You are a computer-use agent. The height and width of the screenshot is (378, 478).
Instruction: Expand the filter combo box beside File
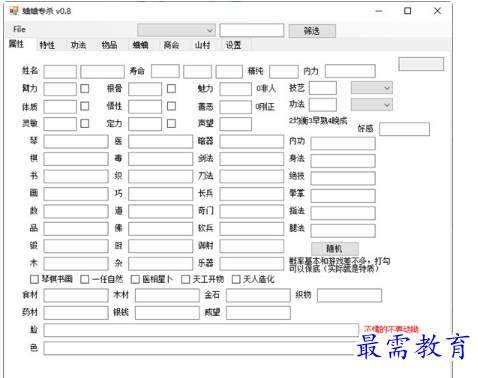click(176, 30)
